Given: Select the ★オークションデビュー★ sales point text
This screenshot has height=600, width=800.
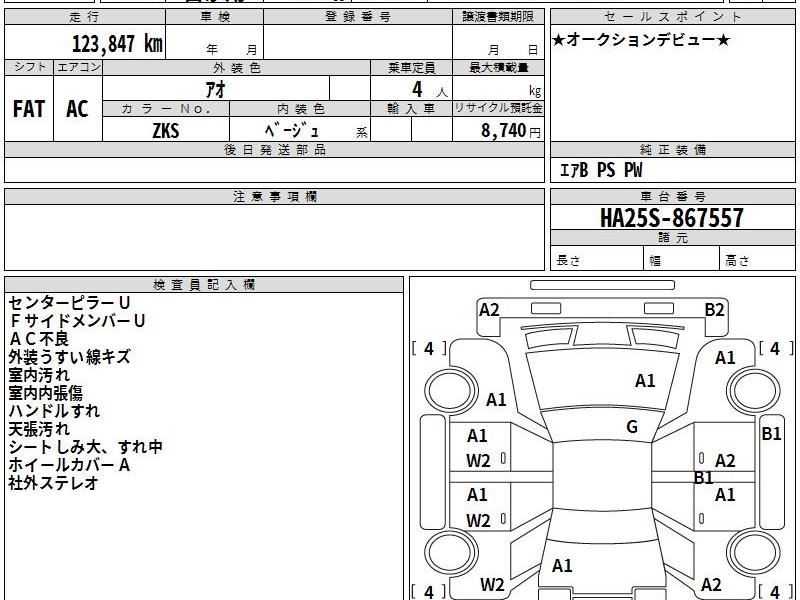Looking at the screenshot, I should point(641,40).
